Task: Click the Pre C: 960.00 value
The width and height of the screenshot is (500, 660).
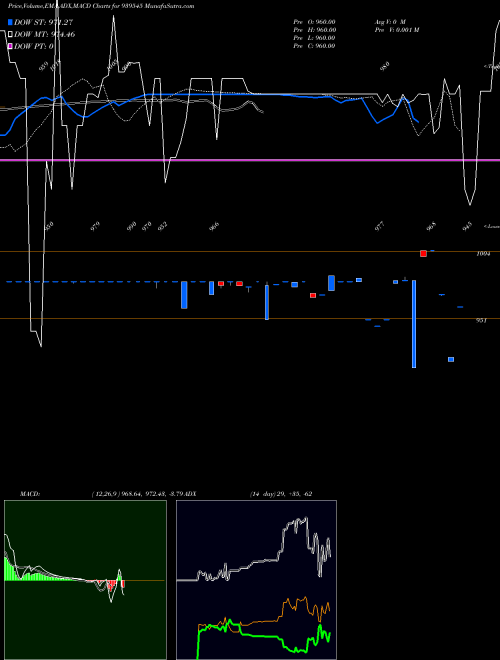Action: (x=314, y=46)
